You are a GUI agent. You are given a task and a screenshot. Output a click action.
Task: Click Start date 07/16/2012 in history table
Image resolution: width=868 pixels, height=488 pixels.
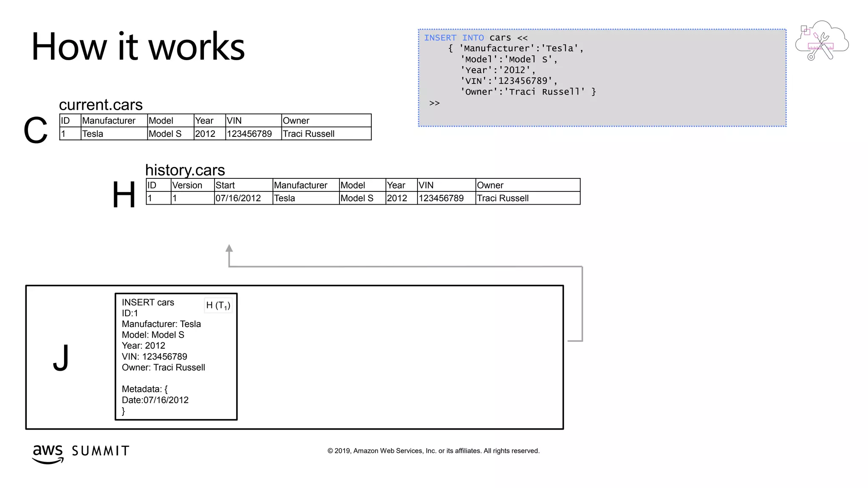(x=238, y=198)
